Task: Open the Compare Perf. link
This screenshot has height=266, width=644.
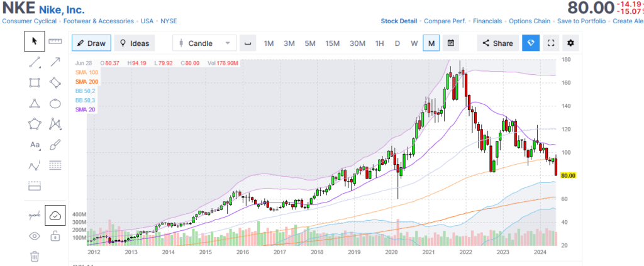Action: [x=445, y=21]
